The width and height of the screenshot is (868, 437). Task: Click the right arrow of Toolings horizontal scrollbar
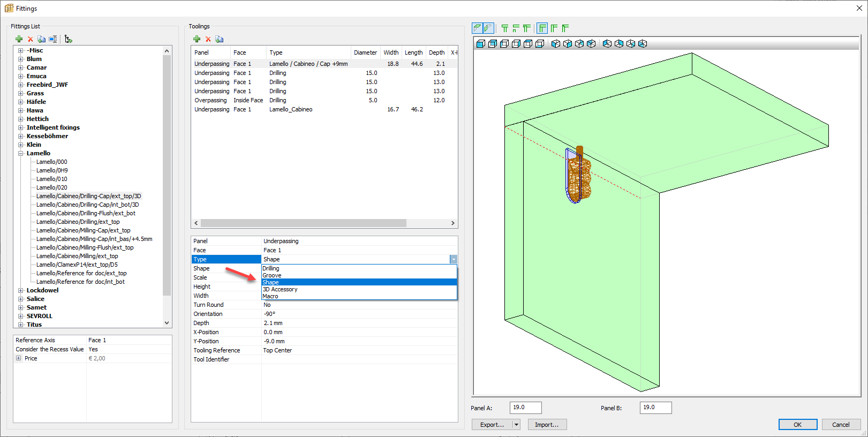click(453, 223)
